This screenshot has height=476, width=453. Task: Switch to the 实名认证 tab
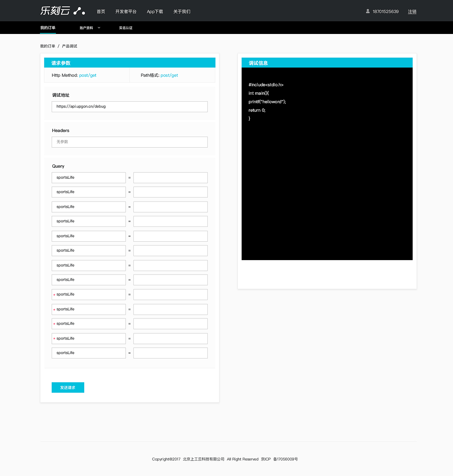point(126,28)
